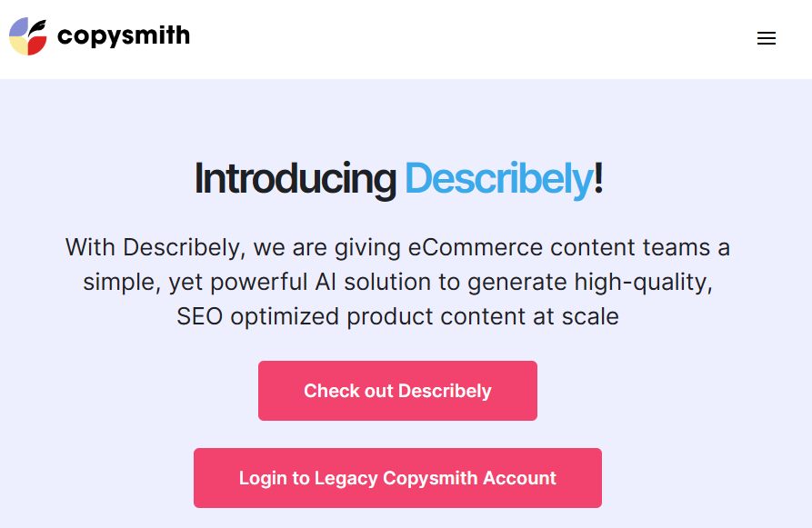
Task: Click the black quill feather in logo
Action: click(x=37, y=26)
